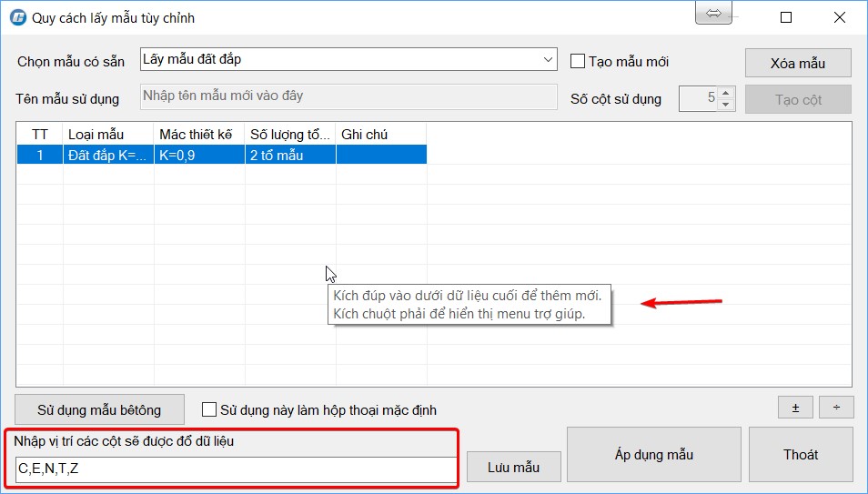Click the column positions field containing 'C,E,N,T,Z'

[x=235, y=470]
